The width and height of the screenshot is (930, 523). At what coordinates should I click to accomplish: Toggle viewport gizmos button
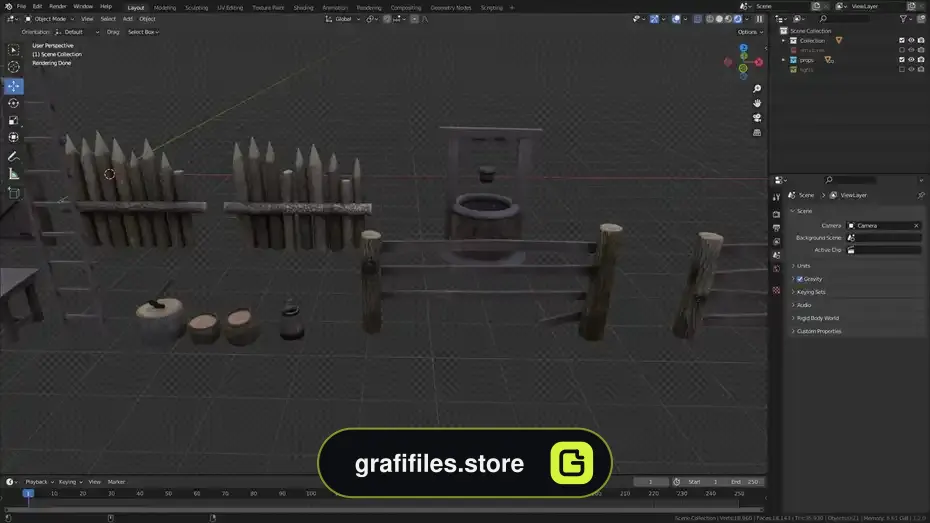(654, 19)
